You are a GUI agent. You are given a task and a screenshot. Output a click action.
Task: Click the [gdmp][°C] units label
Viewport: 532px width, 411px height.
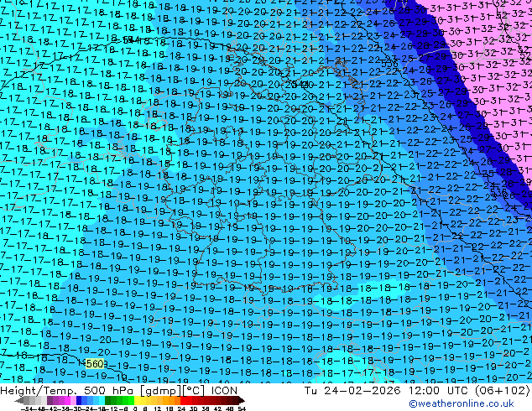click(x=172, y=391)
